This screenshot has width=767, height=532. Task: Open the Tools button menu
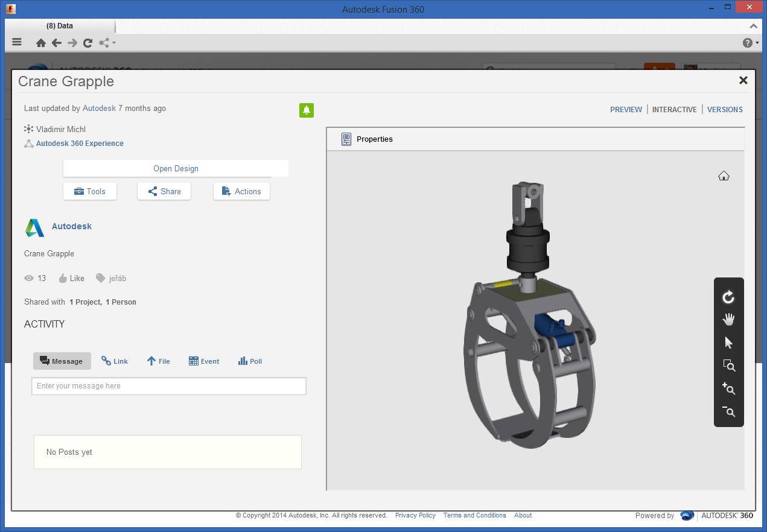(90, 191)
